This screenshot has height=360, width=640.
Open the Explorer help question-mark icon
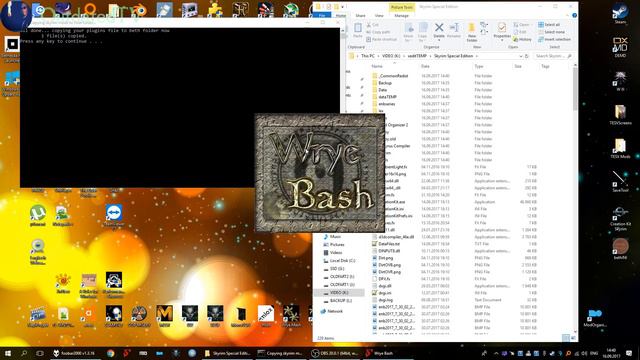[574, 16]
